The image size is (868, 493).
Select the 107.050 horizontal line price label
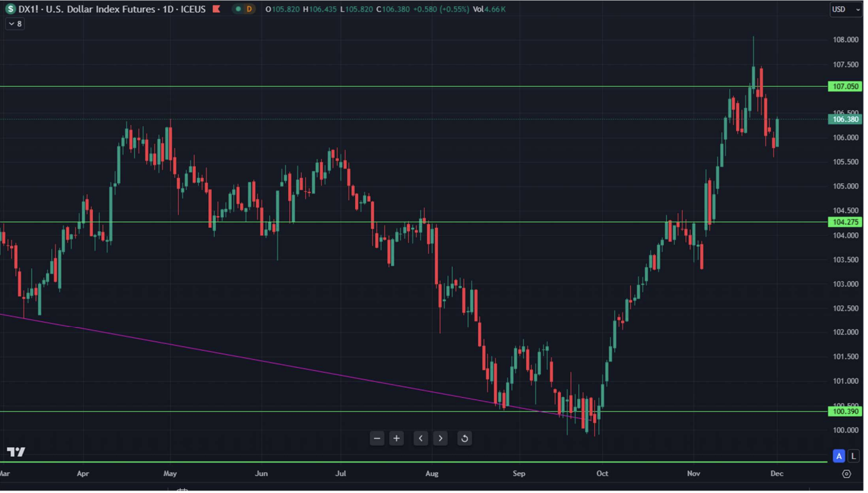(x=845, y=86)
